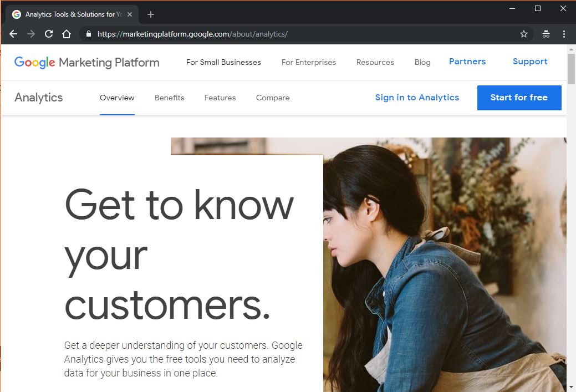Go to the Blog link
This screenshot has height=392, width=576.
point(422,62)
